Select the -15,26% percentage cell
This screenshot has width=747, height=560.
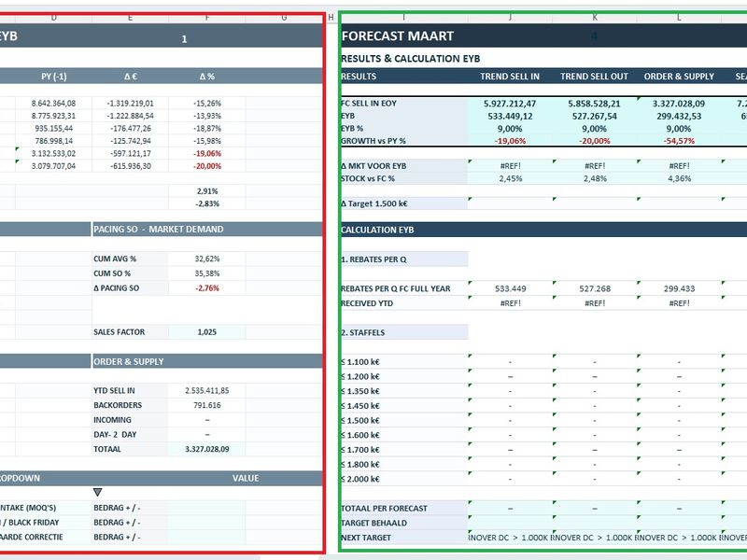coord(207,104)
